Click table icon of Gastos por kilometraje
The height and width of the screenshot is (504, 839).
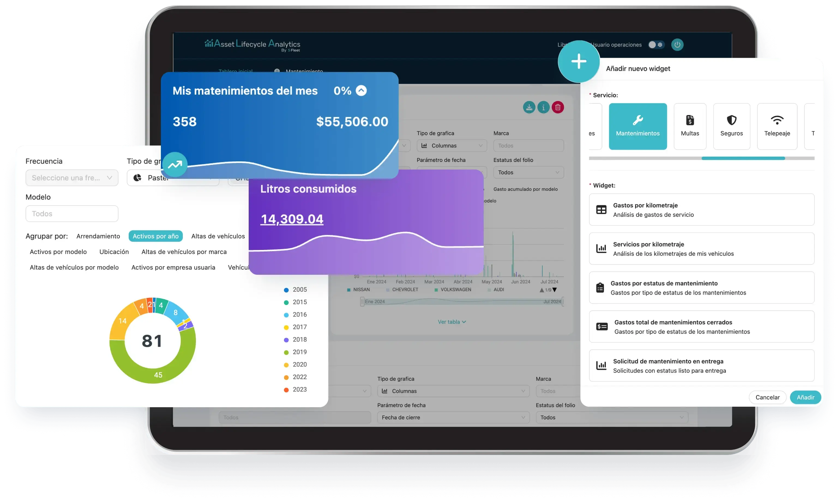pyautogui.click(x=601, y=210)
